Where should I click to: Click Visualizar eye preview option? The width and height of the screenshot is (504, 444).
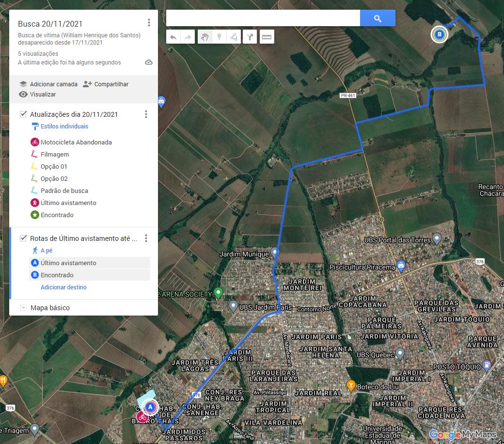coord(37,95)
